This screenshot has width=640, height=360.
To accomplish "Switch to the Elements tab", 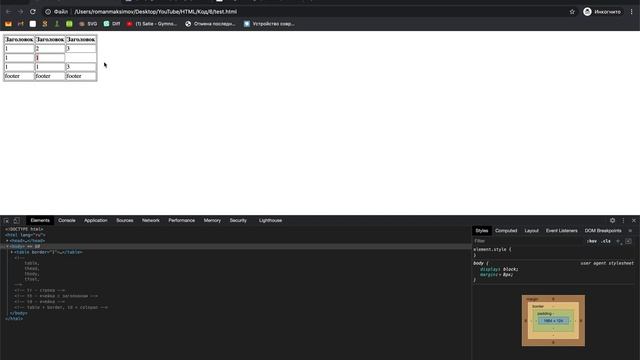I will click(40, 220).
